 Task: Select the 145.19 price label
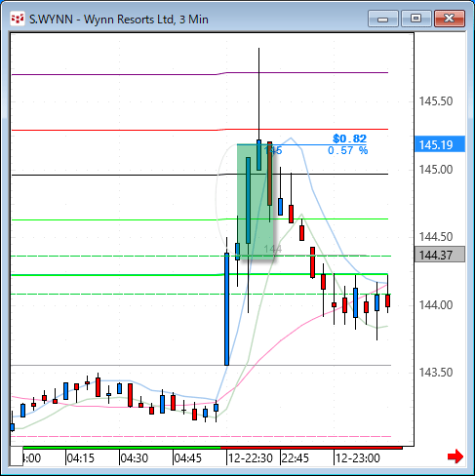(440, 144)
